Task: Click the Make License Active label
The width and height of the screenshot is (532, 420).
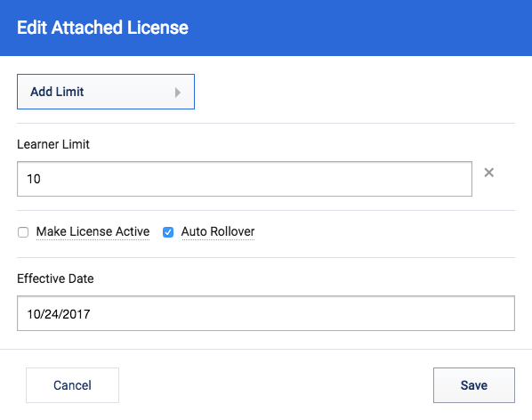Action: [93, 231]
